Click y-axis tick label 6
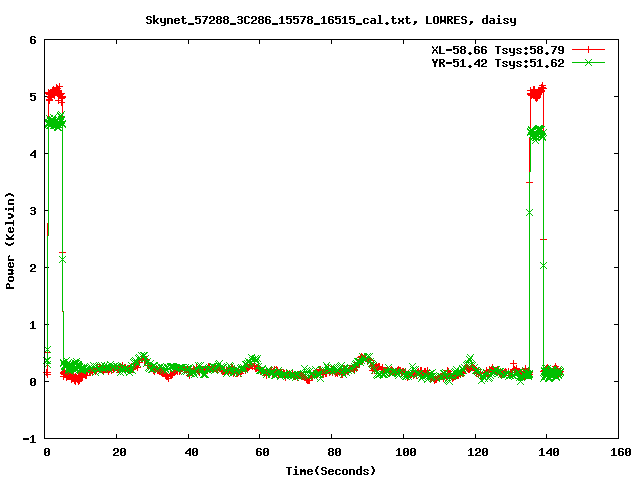The height and width of the screenshot is (480, 640). 33,40
